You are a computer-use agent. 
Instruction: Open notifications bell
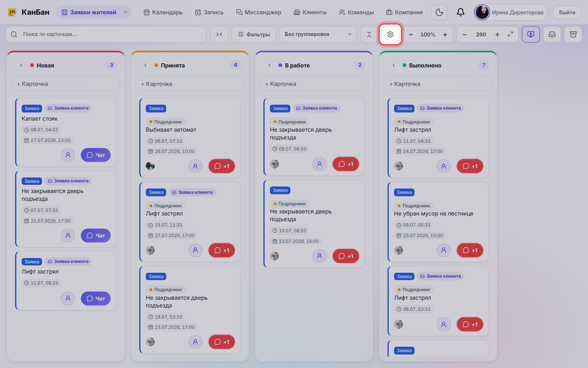pos(460,12)
